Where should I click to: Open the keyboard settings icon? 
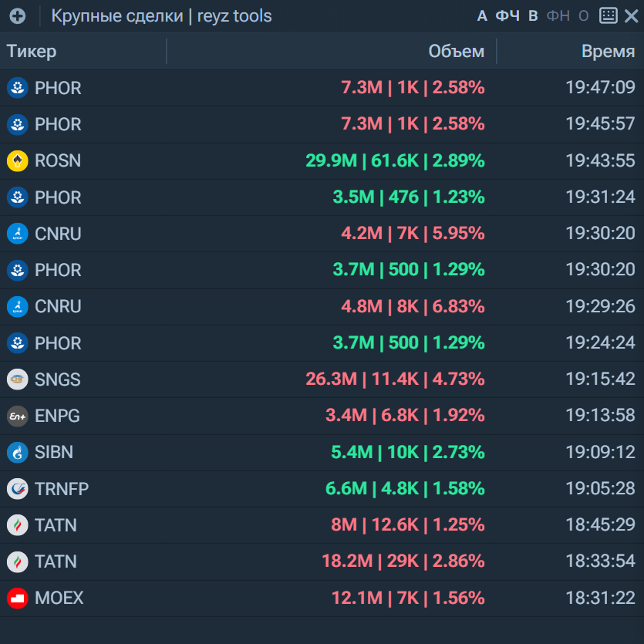coord(609,15)
